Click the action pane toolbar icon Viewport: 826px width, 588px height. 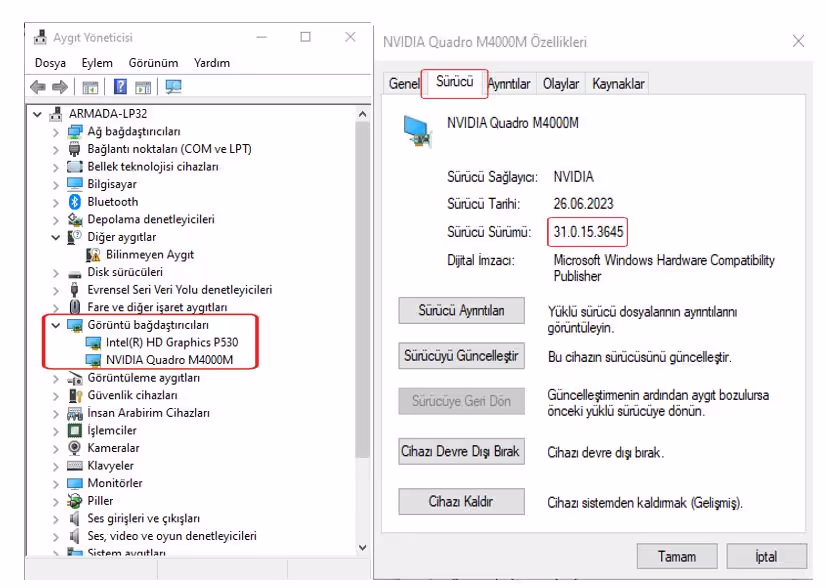tap(143, 87)
